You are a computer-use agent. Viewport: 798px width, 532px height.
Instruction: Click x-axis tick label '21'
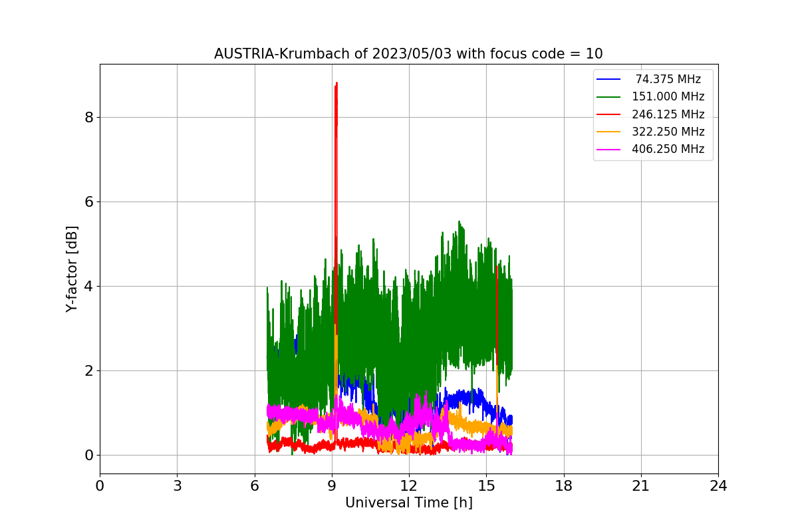(x=641, y=486)
